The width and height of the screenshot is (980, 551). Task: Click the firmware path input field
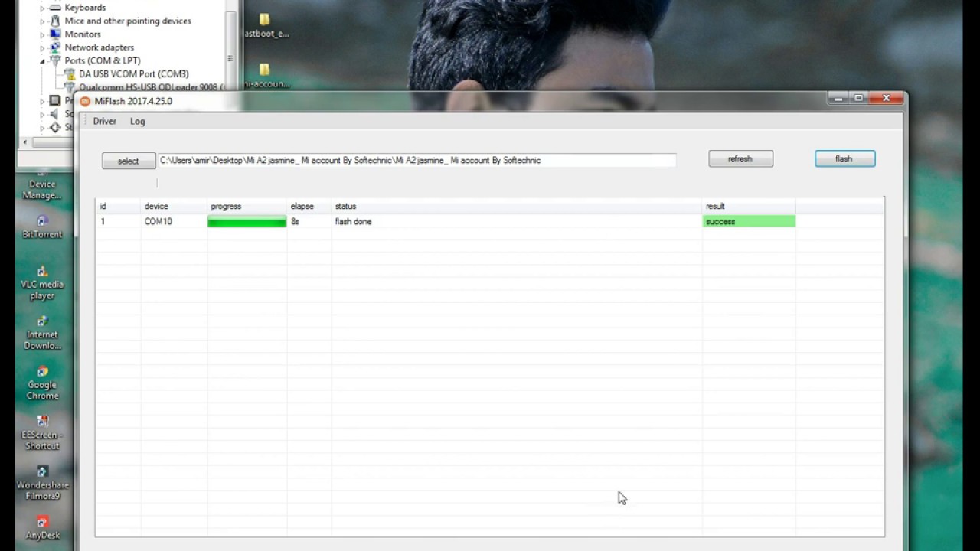(416, 161)
